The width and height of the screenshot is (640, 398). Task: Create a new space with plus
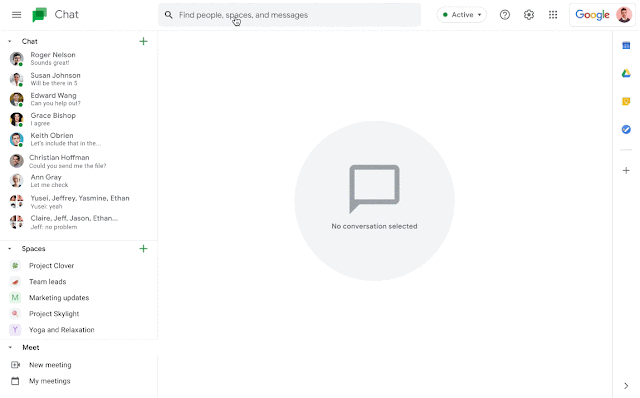[x=143, y=249]
